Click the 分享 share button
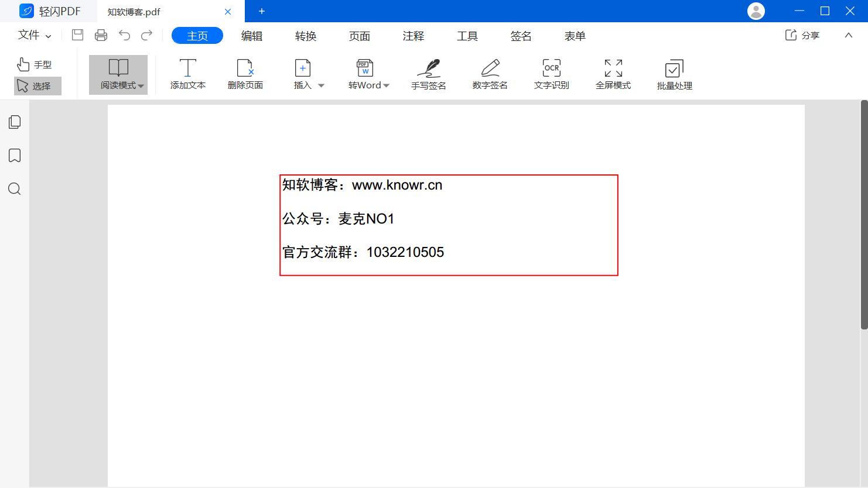 [x=802, y=35]
